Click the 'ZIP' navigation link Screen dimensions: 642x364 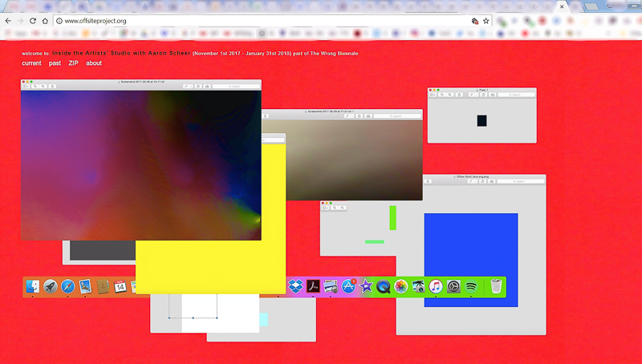tap(74, 63)
